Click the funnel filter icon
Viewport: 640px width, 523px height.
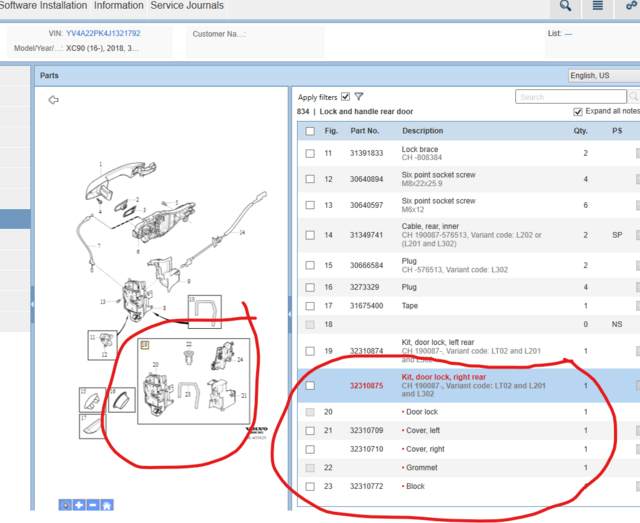point(359,97)
